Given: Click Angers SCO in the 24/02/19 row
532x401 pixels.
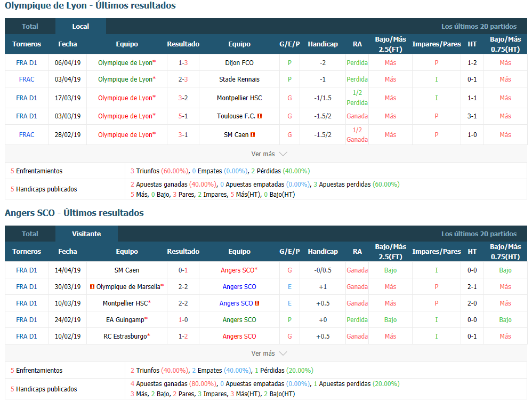Looking at the screenshot, I should pyautogui.click(x=239, y=320).
